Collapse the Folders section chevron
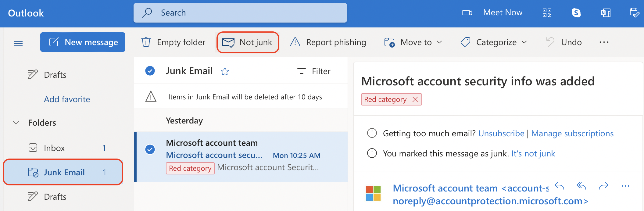Viewport: 644px width, 211px height. click(16, 123)
